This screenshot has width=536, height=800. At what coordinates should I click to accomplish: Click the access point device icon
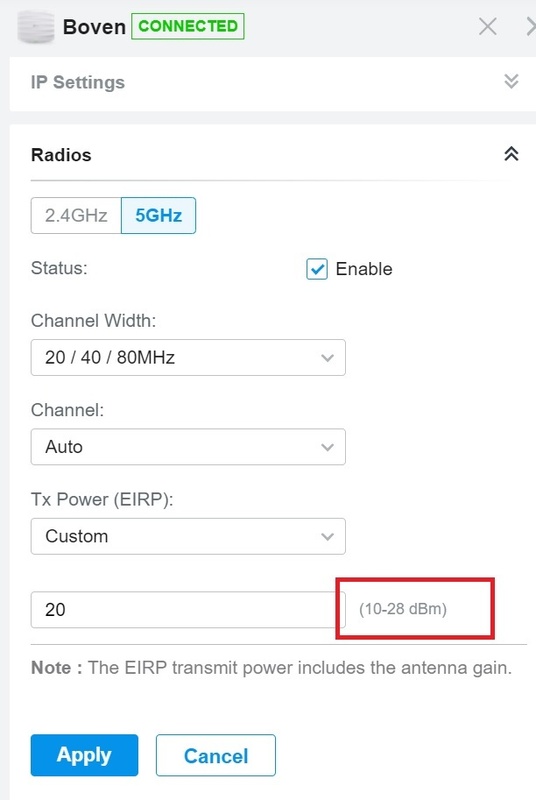[36, 27]
